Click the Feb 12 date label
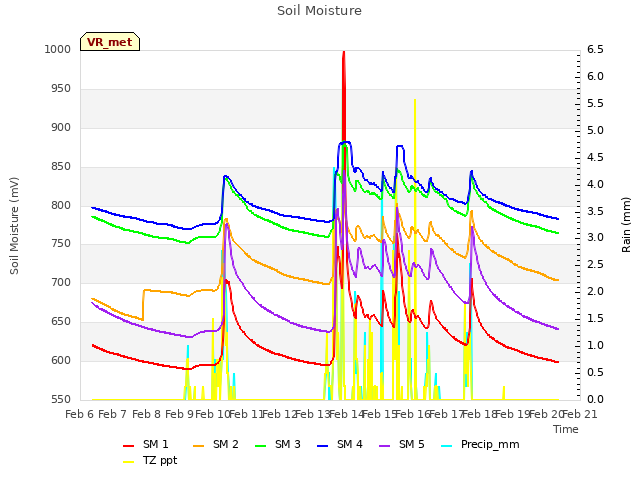The height and width of the screenshot is (480, 640). point(279,415)
